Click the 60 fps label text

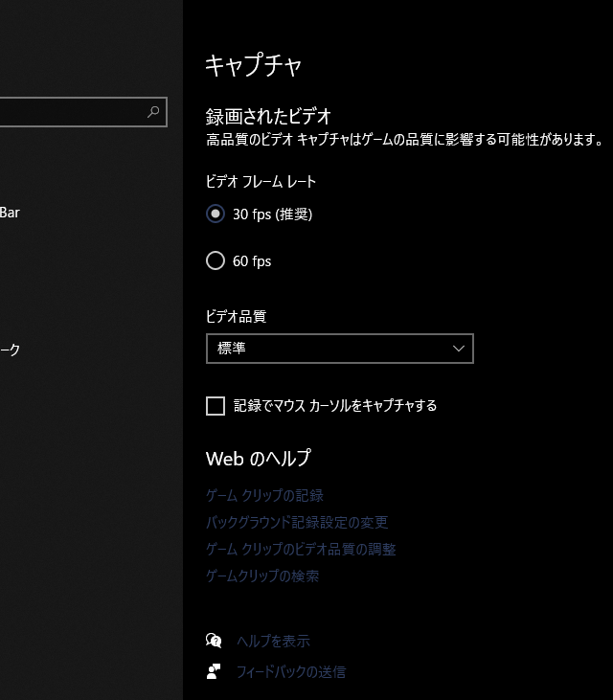[252, 261]
